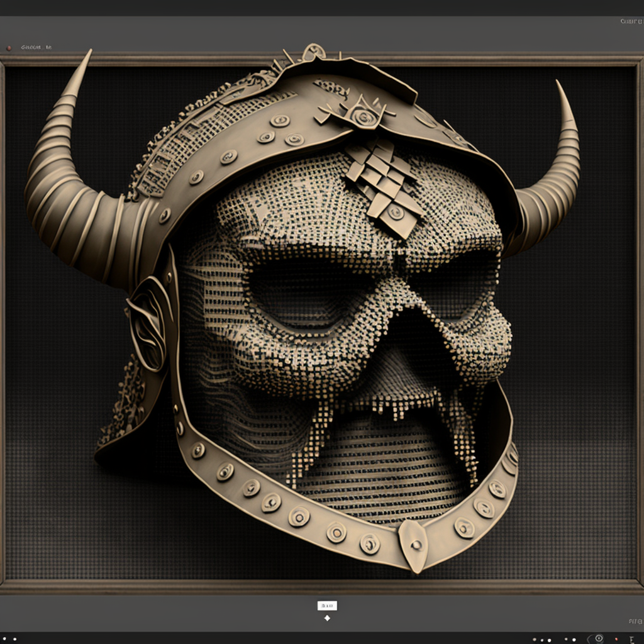Click the red dot in the bottom-right status bar
644x644 pixels.
pyautogui.click(x=616, y=639)
